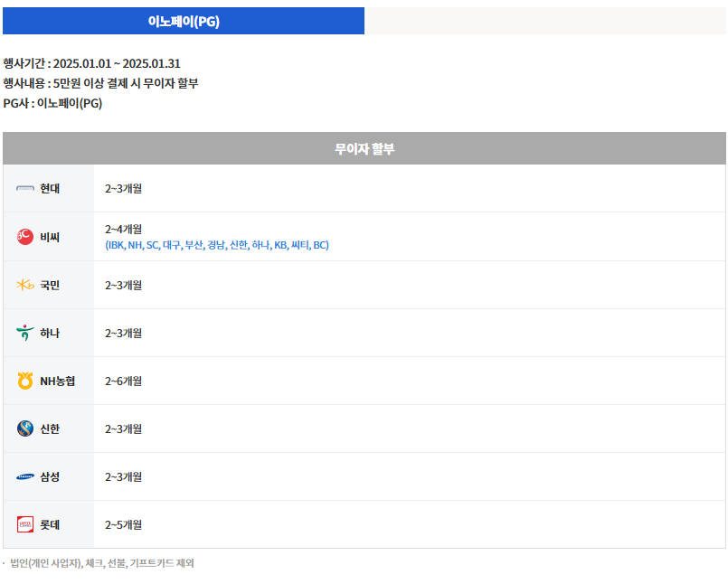
Task: Click the Hyundai card logo icon
Action: [x=25, y=188]
